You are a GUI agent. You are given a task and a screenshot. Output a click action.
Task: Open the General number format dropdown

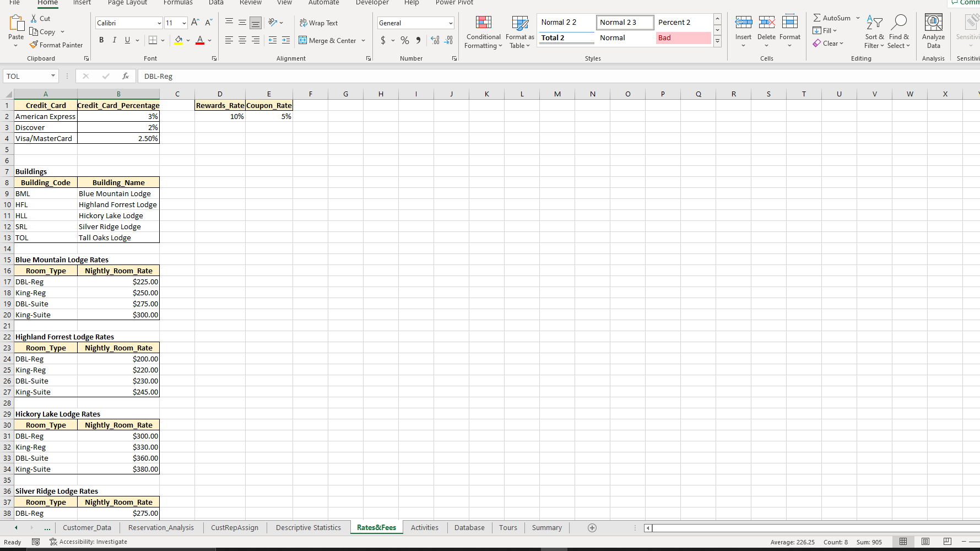tap(451, 23)
